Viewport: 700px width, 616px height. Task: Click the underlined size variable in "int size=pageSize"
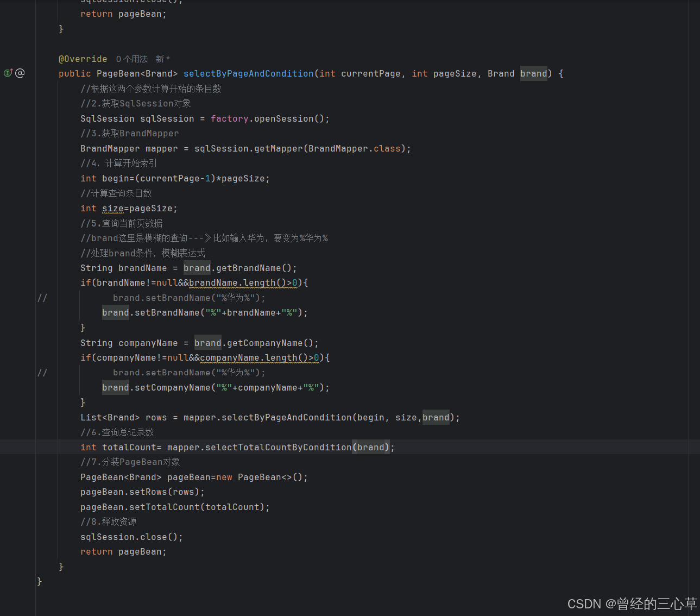click(x=113, y=208)
